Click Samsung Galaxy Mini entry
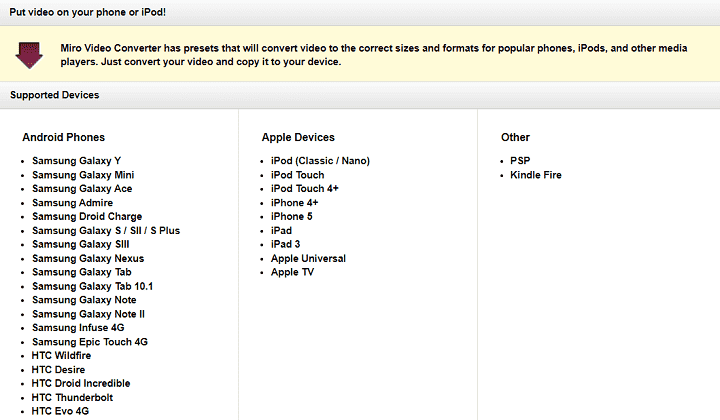Viewport: 720px width, 420px height. tap(83, 175)
